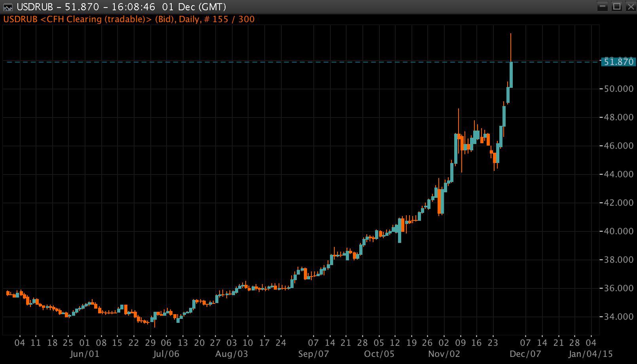The image size is (637, 364).
Task: Click the Dec/07 date axis label
Action: point(525,354)
